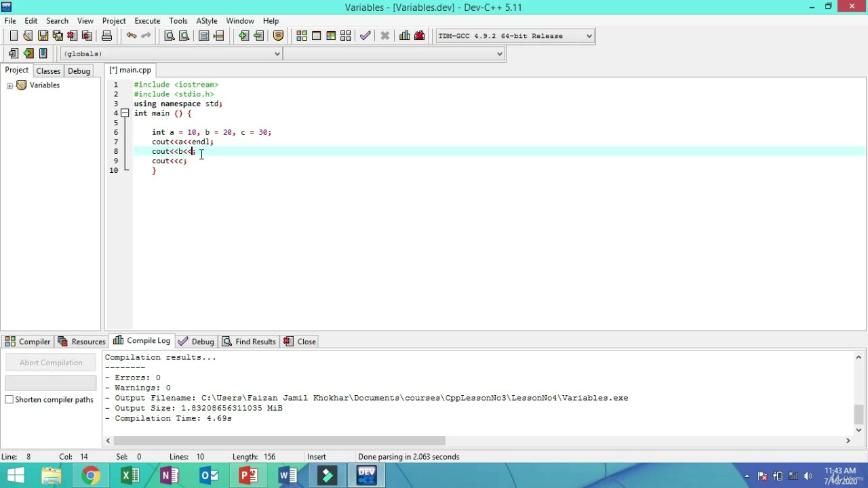The image size is (868, 488).
Task: Click the Print toolbar icon
Action: (106, 36)
